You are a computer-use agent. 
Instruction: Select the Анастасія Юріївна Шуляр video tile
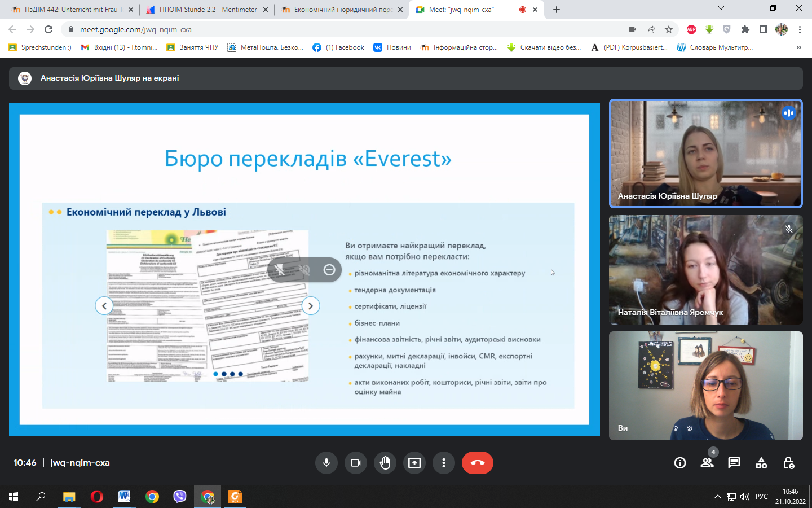coord(706,154)
